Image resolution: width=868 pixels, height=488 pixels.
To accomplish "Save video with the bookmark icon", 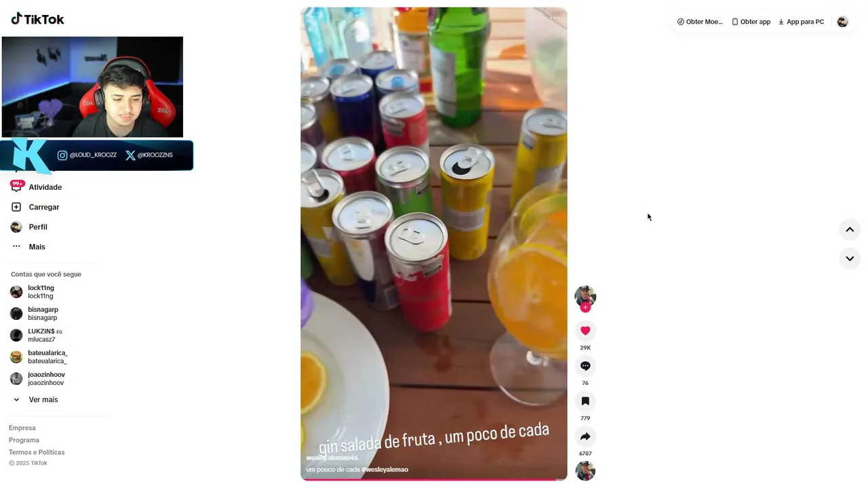I will click(x=585, y=401).
